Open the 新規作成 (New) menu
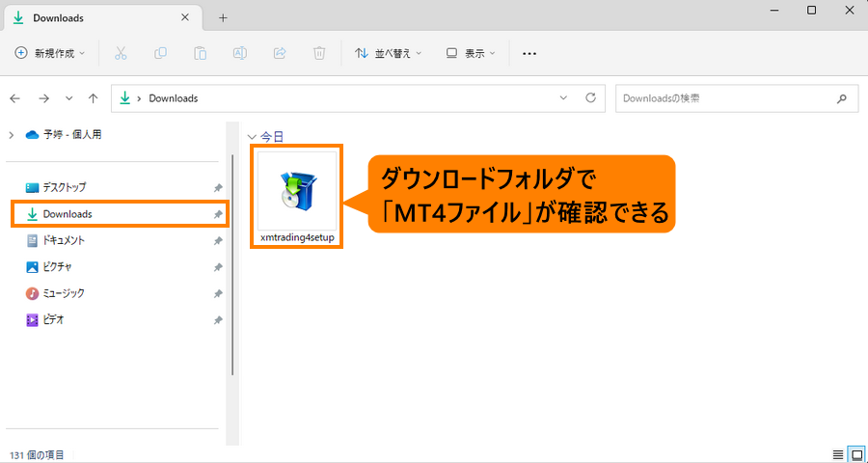Viewport: 868px width, 463px height. pyautogui.click(x=50, y=54)
